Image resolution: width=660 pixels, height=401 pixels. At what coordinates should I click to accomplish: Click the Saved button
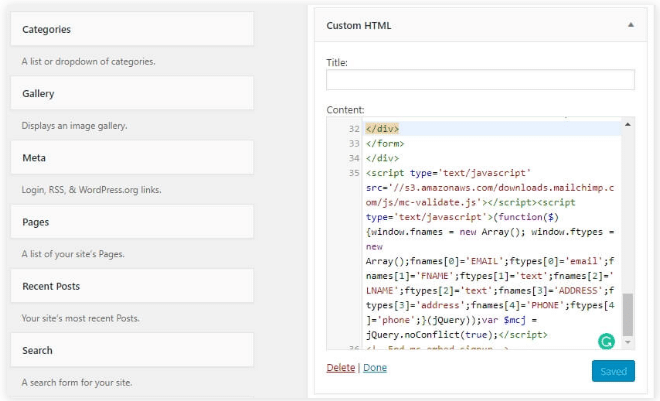tap(613, 371)
